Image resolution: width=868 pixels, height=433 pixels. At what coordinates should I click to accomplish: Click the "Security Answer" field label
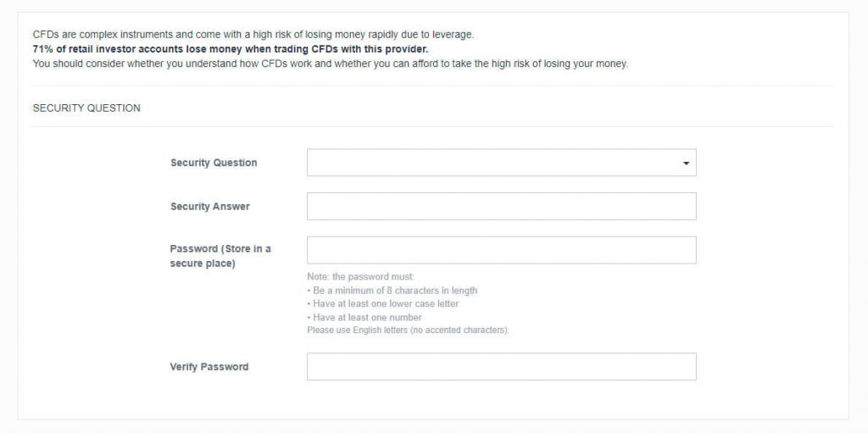(210, 207)
